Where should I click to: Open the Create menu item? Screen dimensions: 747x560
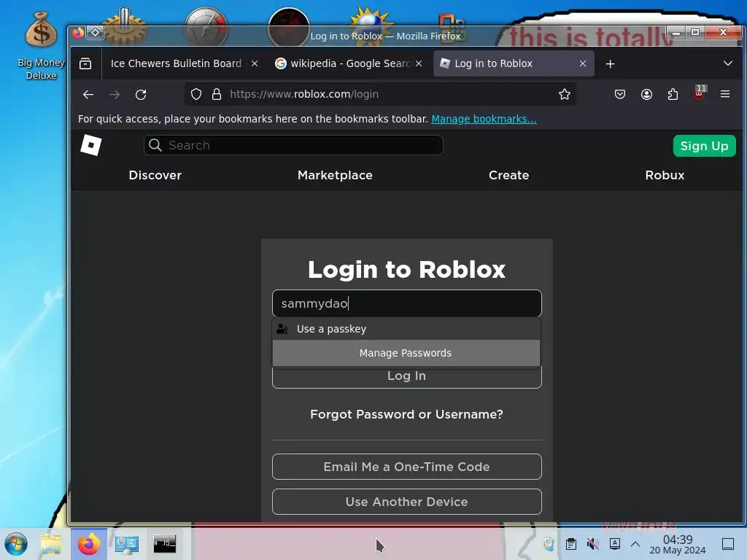508,175
